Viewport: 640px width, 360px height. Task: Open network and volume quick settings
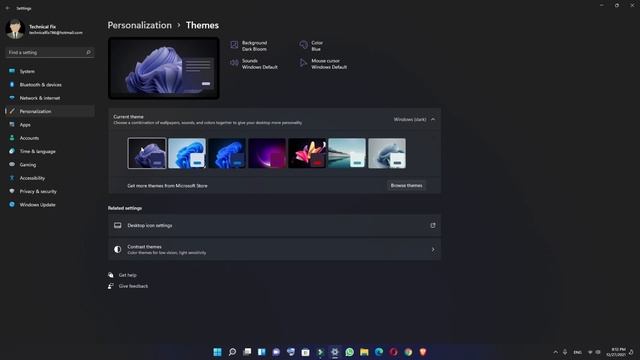point(594,352)
